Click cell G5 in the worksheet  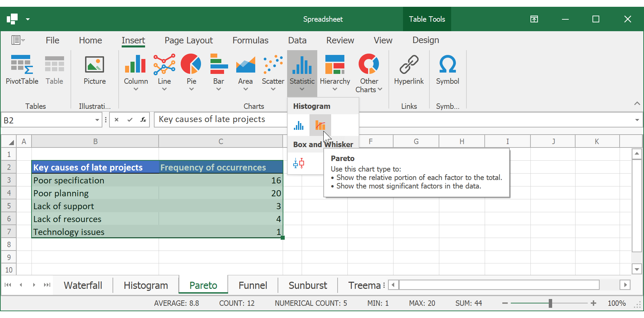tap(416, 206)
